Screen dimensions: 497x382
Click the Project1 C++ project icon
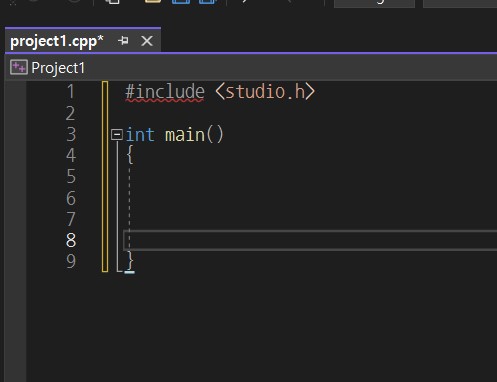pyautogui.click(x=19, y=68)
